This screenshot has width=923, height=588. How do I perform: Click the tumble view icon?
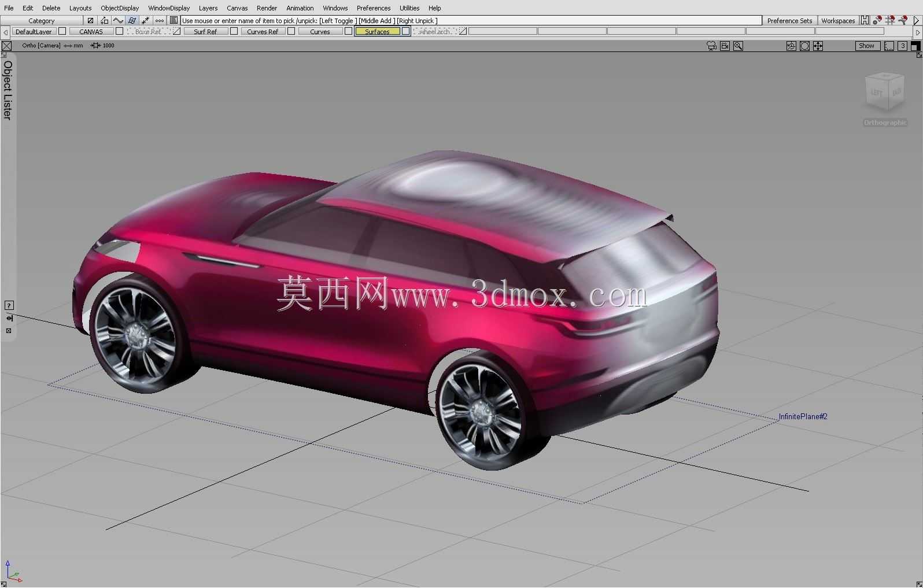pyautogui.click(x=791, y=46)
